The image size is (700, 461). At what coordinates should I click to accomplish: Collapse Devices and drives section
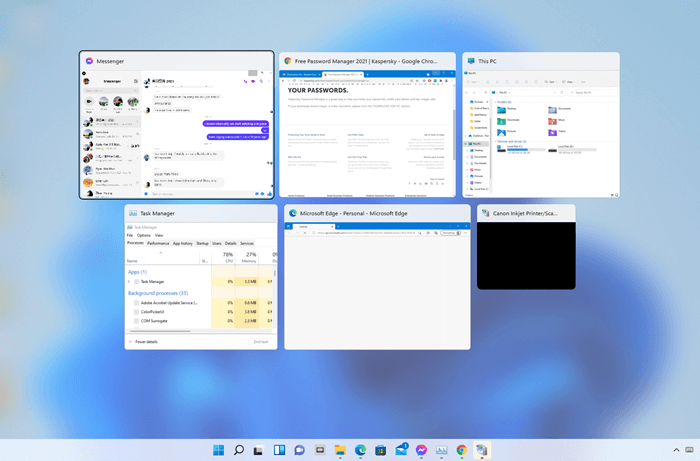click(495, 141)
